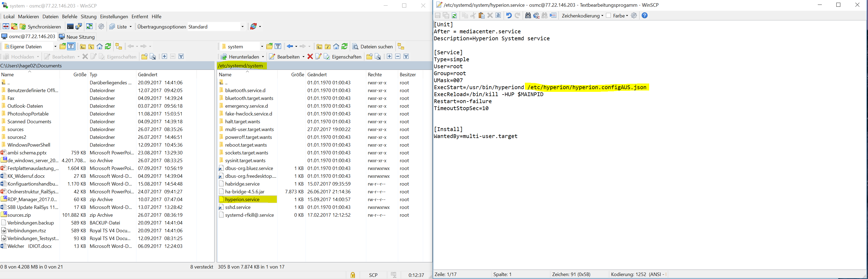Click the Dateien suchen button
The width and height of the screenshot is (868, 279).
372,46
